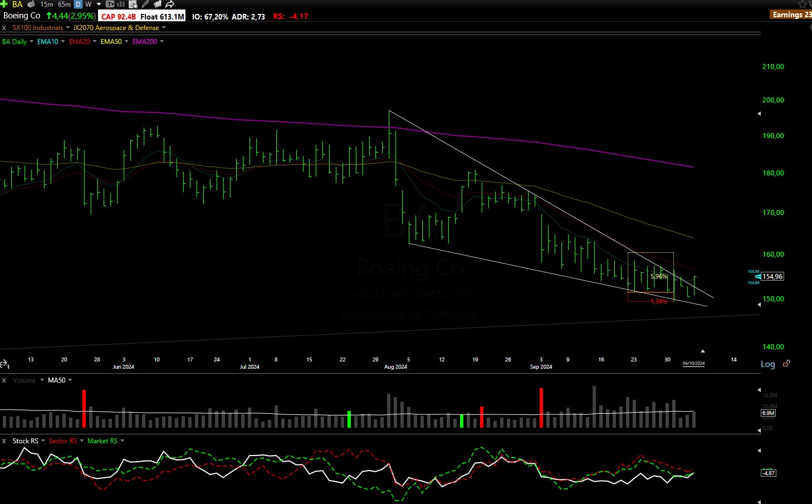Screen dimensions: 812x504
Task: Click the favorite star icon at top right
Action: pyautogui.click(x=803, y=4)
